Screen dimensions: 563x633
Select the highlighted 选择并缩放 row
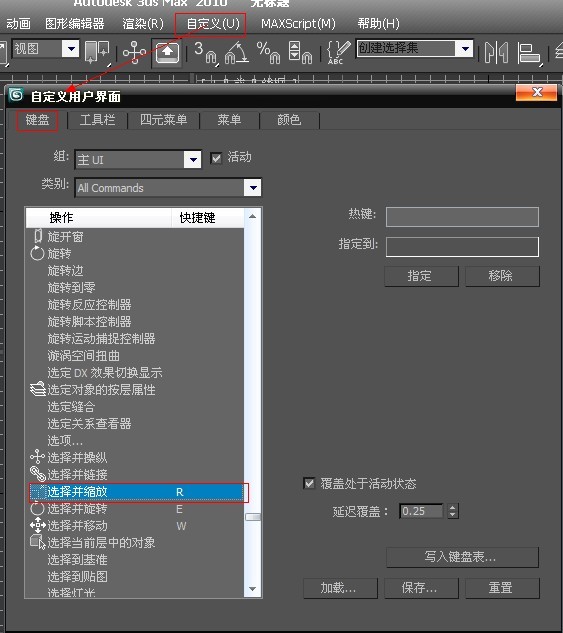[x=136, y=492]
